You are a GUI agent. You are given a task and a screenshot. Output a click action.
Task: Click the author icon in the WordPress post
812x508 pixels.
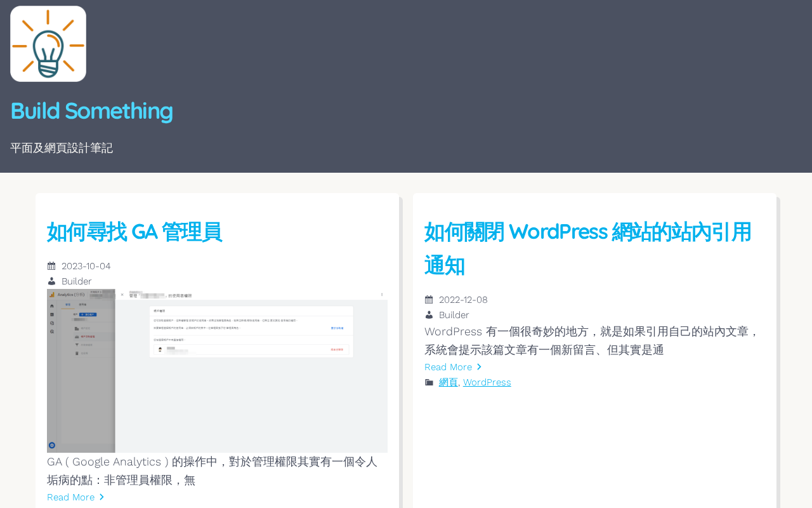pyautogui.click(x=429, y=315)
